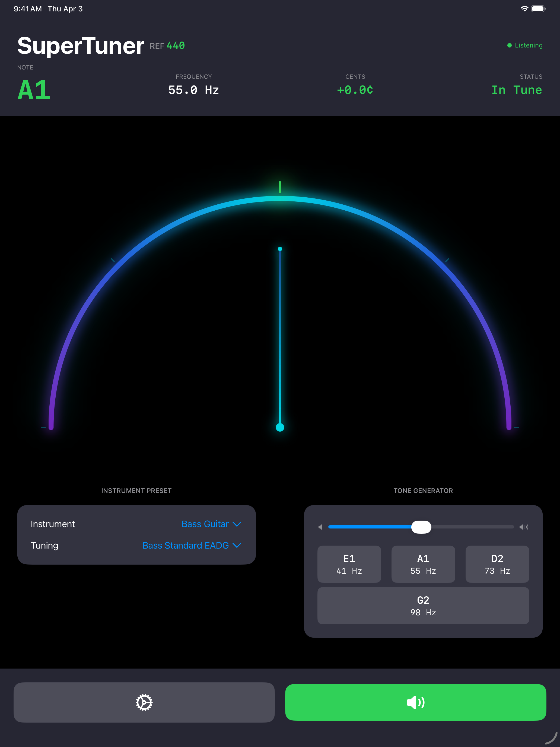
Task: Click the +0.0¢ cents reading
Action: [355, 90]
